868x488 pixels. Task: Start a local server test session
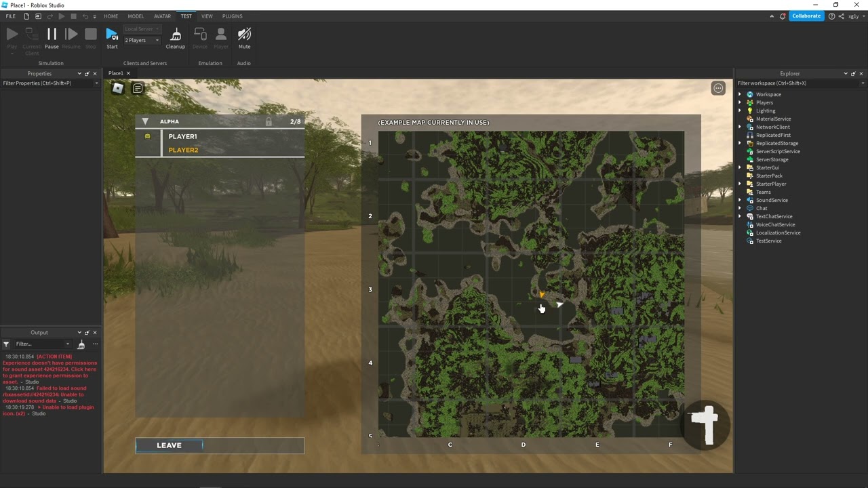click(112, 37)
